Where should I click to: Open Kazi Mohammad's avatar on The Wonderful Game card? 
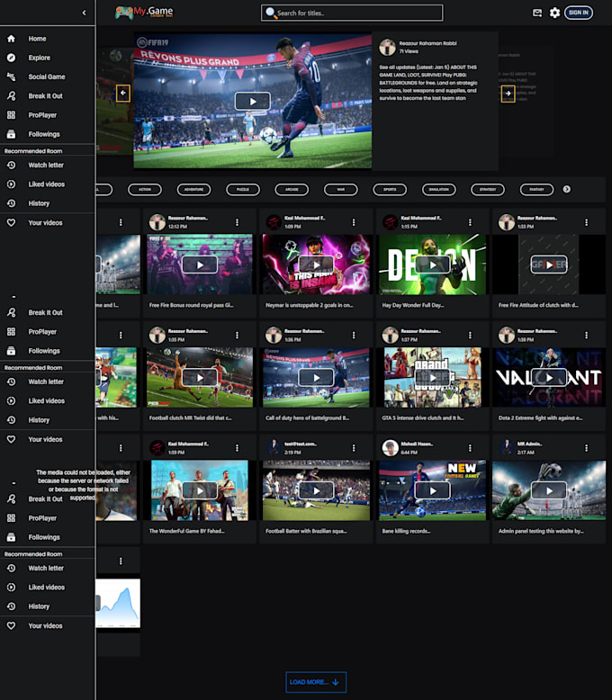pyautogui.click(x=157, y=448)
